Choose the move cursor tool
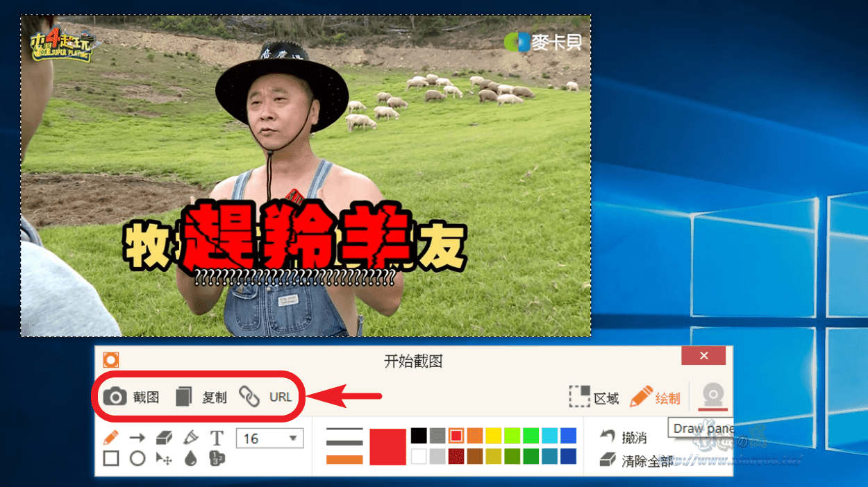The image size is (868, 487). tap(164, 459)
